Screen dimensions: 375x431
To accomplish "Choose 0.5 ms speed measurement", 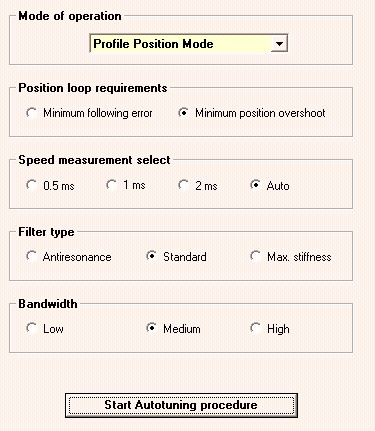I will pyautogui.click(x=32, y=185).
